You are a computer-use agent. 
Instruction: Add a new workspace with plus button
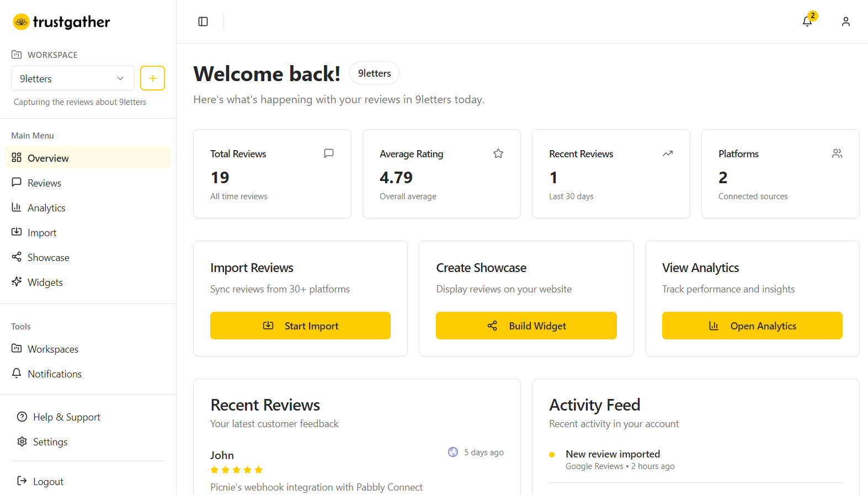[x=152, y=78]
